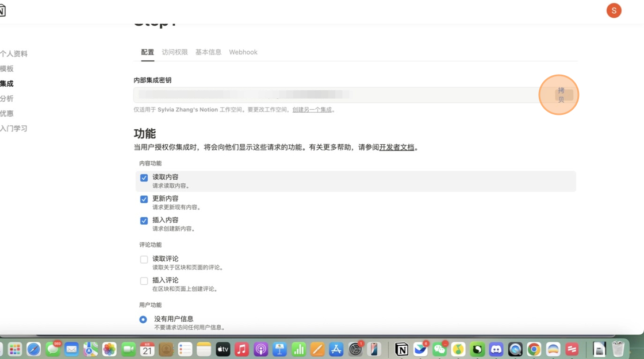Uncheck the 读取内容 checkbox
The height and width of the screenshot is (359, 644).
(144, 177)
